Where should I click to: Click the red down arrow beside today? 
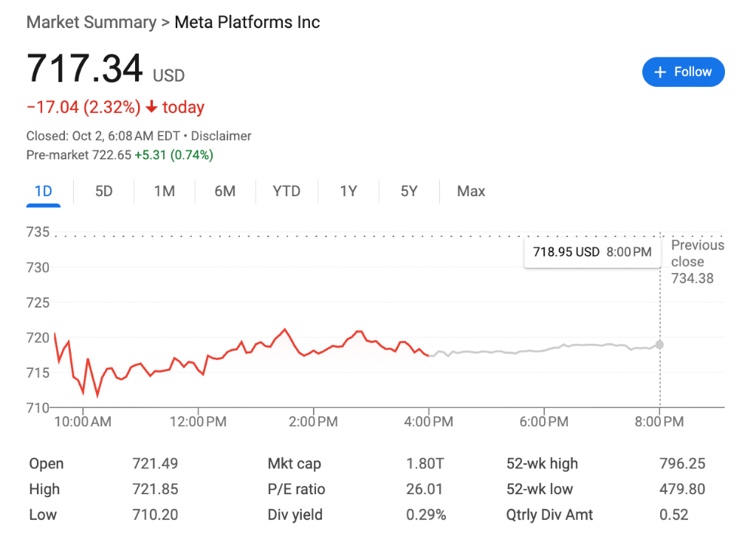pos(151,108)
